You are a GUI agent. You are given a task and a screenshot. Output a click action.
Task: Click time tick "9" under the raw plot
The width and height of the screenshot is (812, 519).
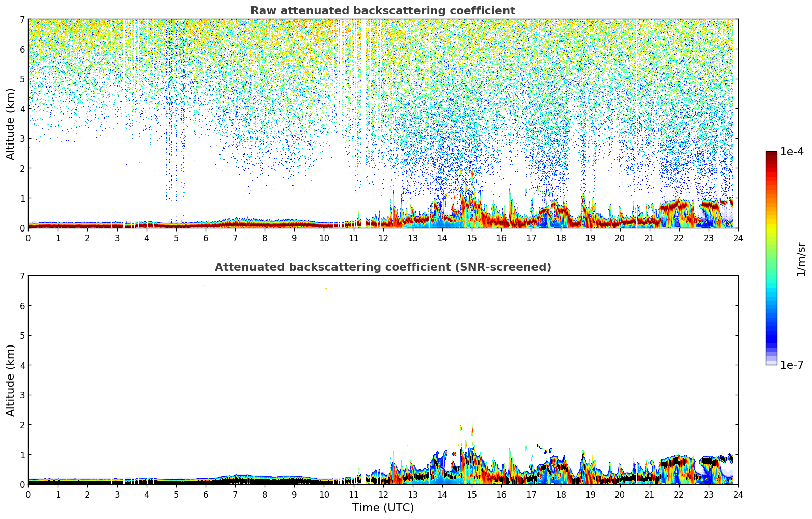coord(294,238)
